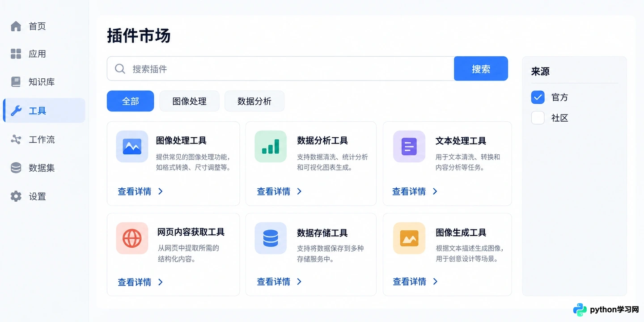The width and height of the screenshot is (644, 322).
Task: Open 查看详情 link for 文本处理工具
Action: 409,191
